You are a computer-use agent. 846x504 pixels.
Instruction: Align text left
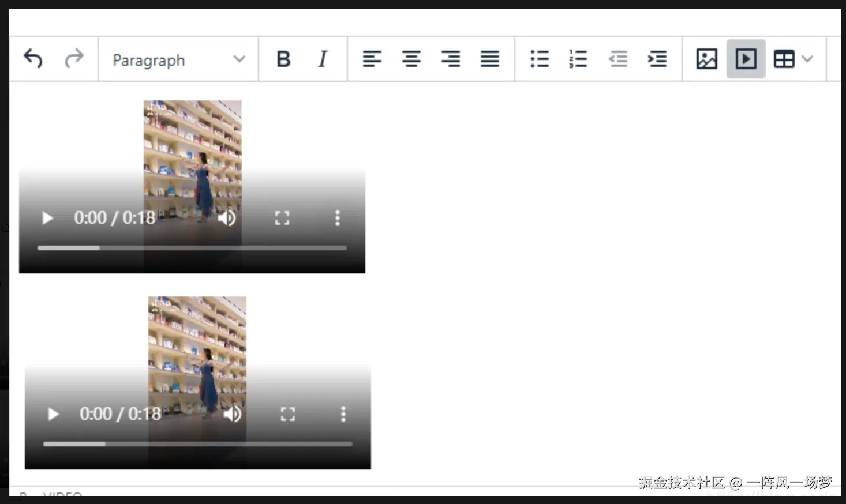(x=372, y=59)
